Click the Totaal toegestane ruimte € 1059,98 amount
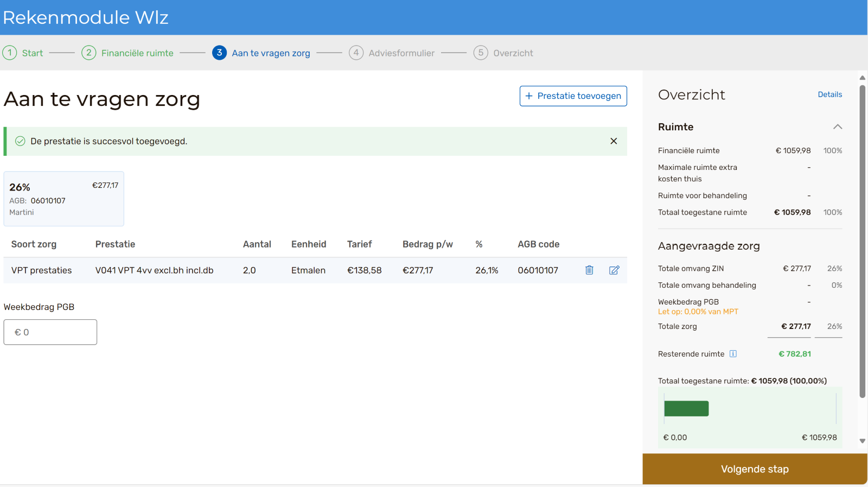This screenshot has width=868, height=487. pos(792,212)
